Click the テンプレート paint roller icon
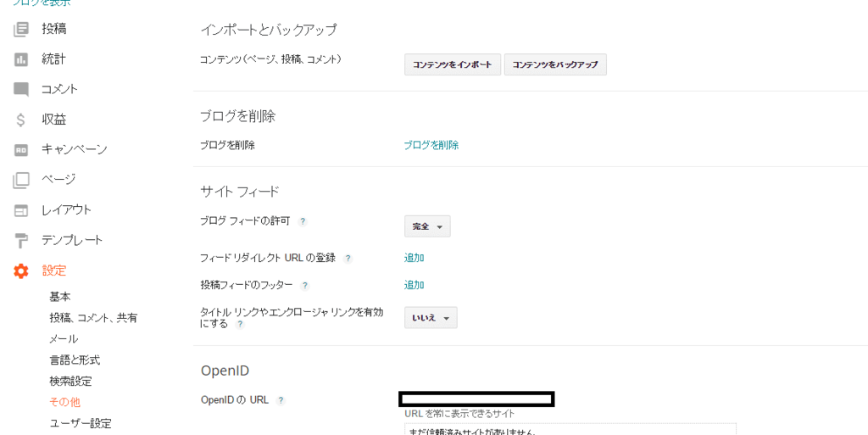 tap(20, 241)
